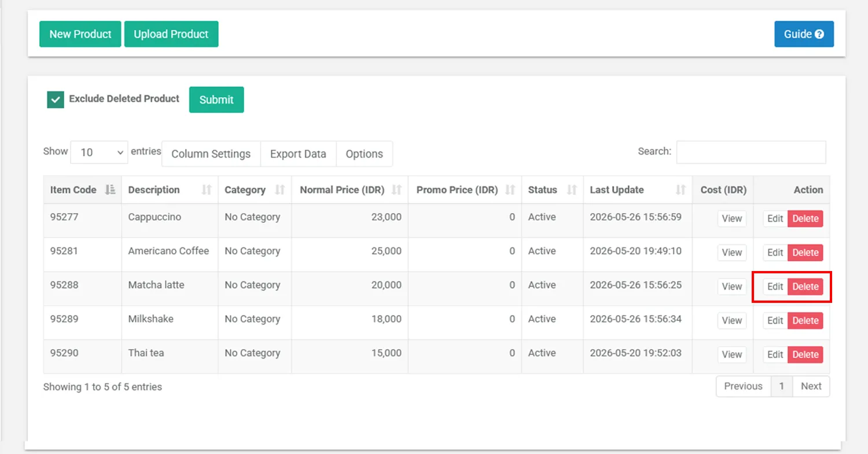868x454 pixels.
Task: Select item code 95288
Action: click(64, 285)
